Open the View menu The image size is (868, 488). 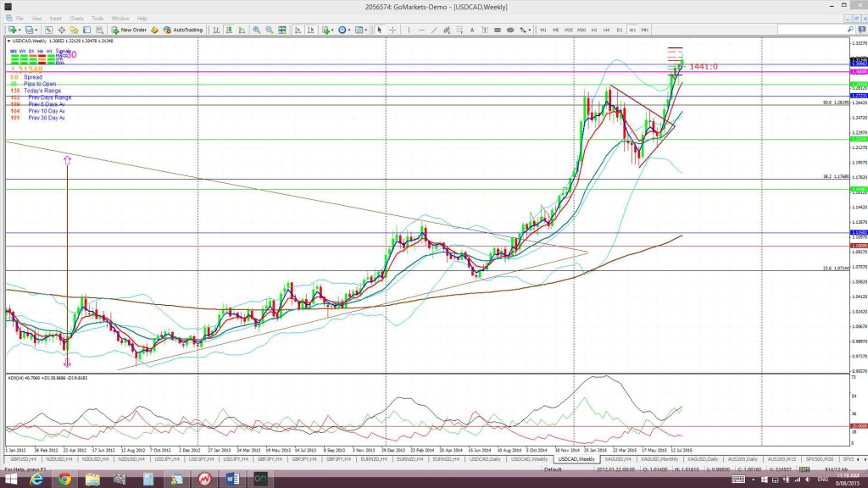[x=36, y=19]
